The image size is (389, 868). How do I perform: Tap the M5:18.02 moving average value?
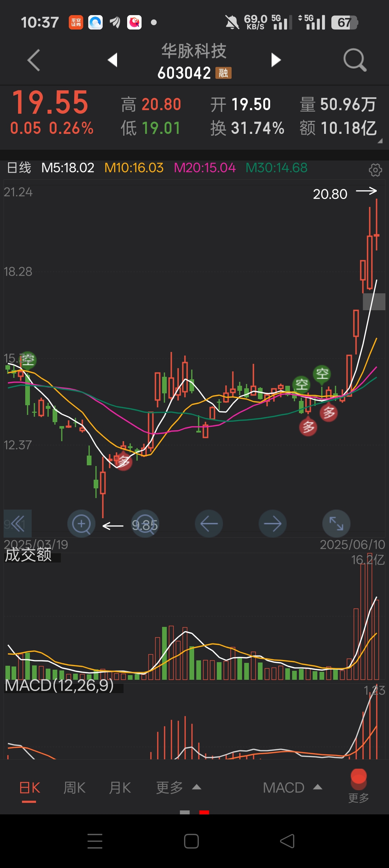tap(68, 168)
